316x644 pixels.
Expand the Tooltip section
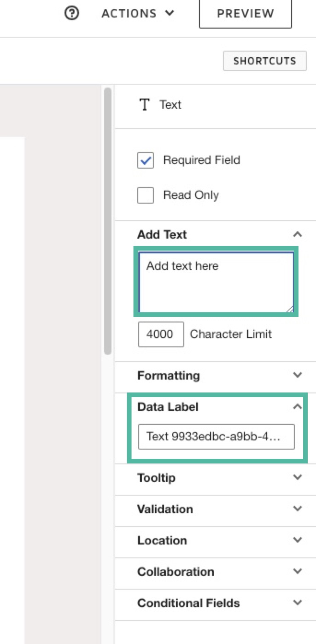tap(298, 478)
